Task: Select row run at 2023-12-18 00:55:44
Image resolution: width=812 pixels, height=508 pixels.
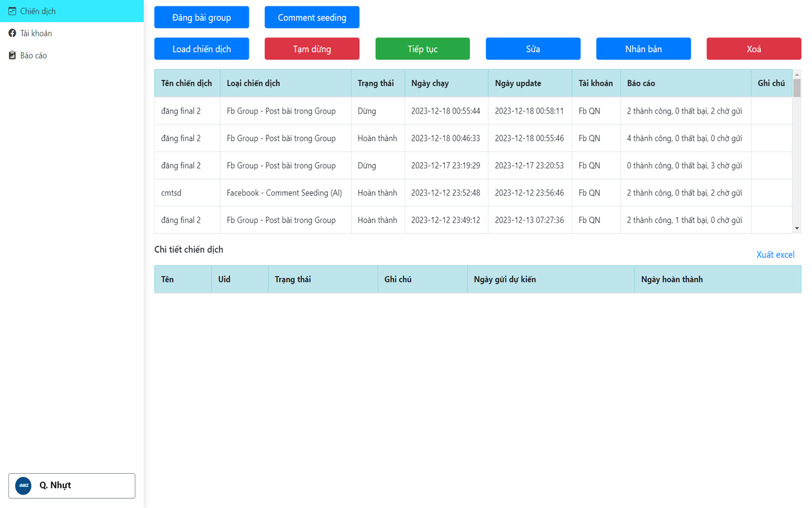Action: coord(473,110)
